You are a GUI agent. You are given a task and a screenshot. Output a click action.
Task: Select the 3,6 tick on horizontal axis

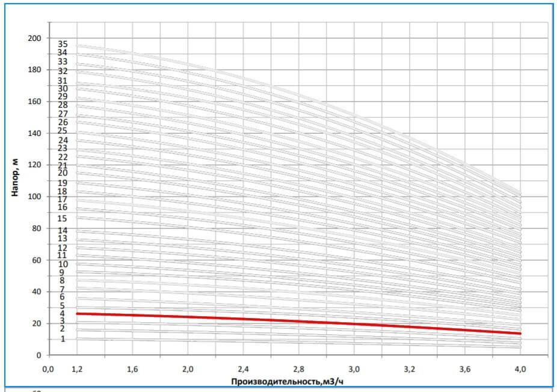click(465, 369)
